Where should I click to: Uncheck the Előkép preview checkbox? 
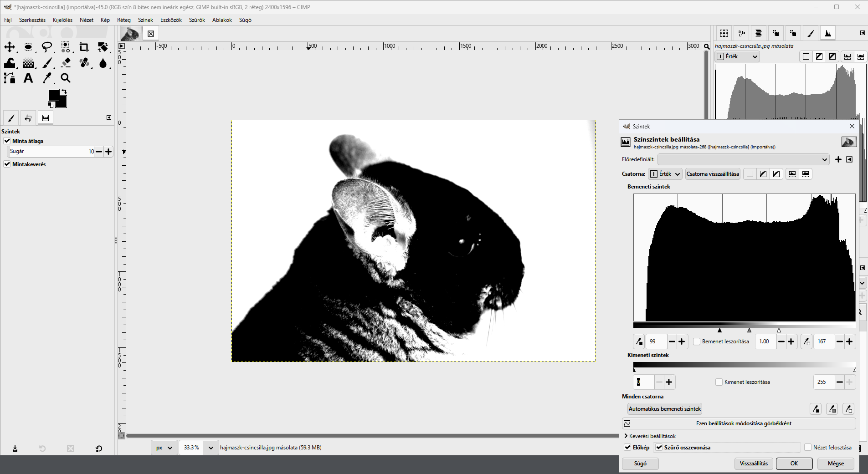click(x=628, y=448)
